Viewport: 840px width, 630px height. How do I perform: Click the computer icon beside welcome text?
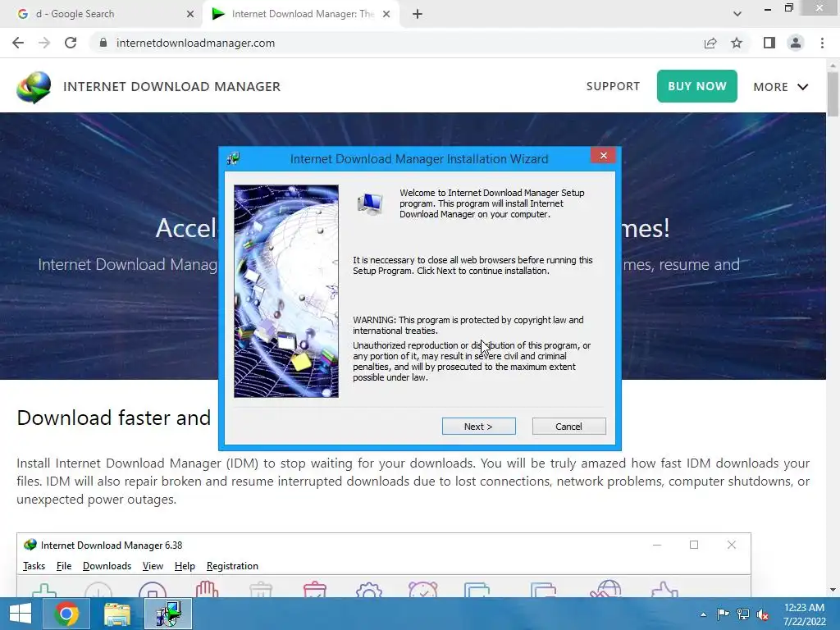pos(370,203)
